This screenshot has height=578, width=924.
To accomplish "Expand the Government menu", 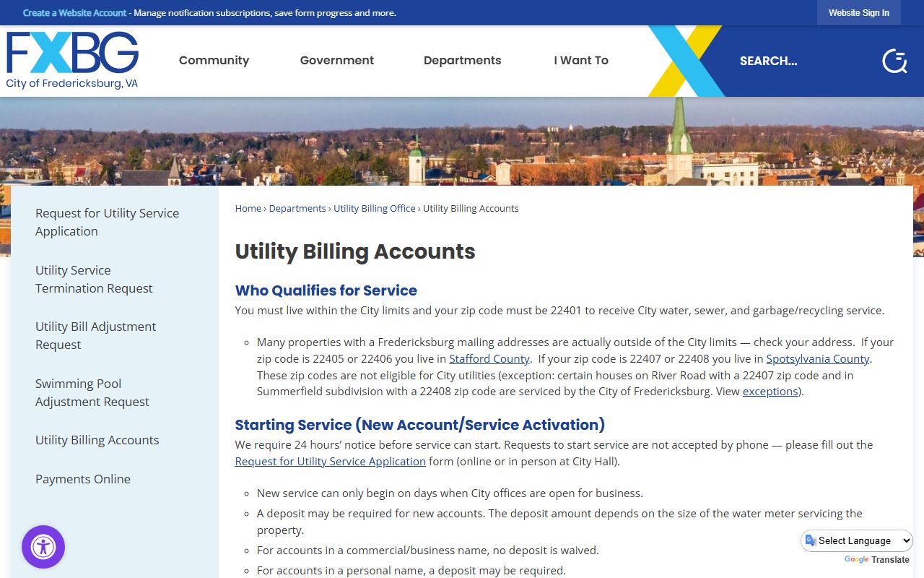I will [x=337, y=61].
